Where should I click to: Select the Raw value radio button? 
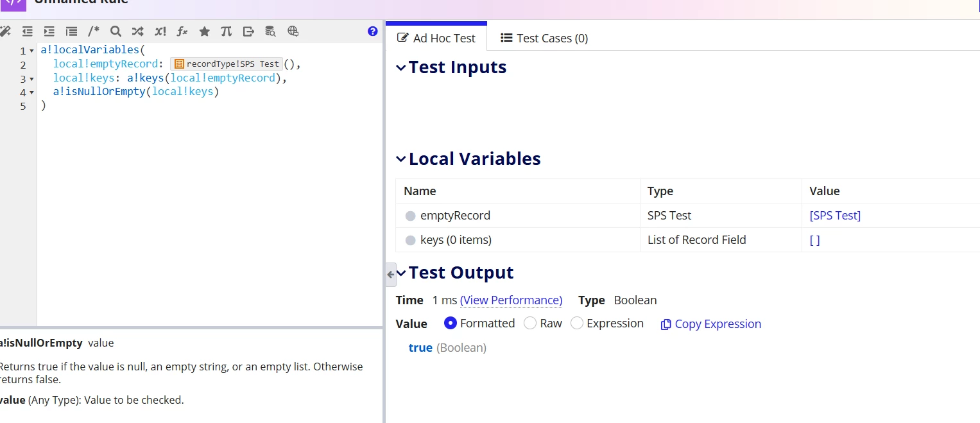coord(530,323)
